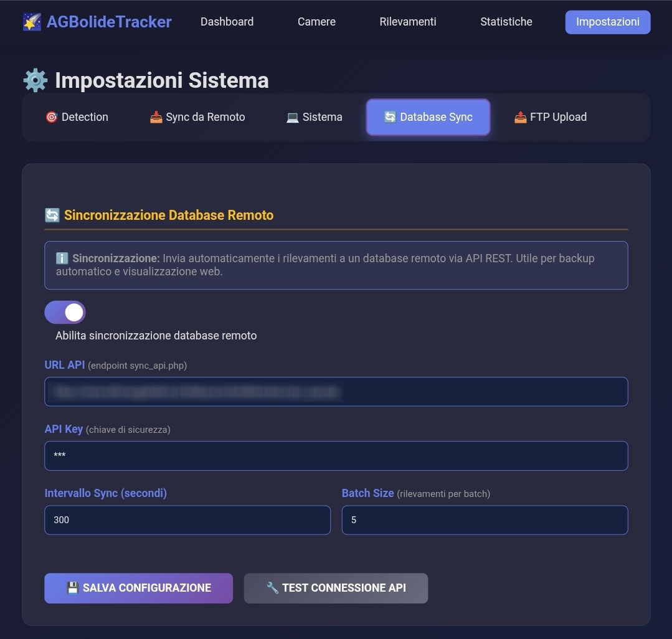Click the laptop icon on Sistema tab
The image size is (672, 639).
point(292,118)
